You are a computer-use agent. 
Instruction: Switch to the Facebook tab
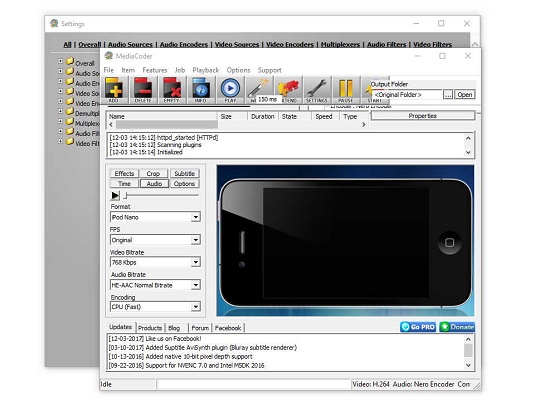pos(228,328)
